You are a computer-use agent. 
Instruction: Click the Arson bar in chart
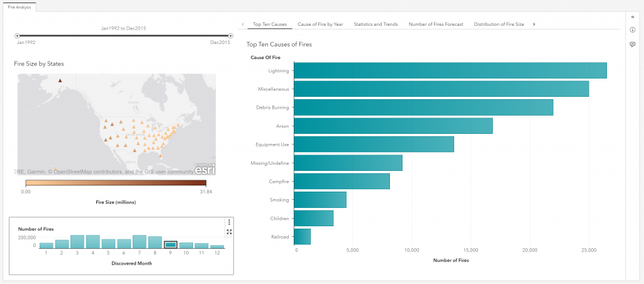393,126
